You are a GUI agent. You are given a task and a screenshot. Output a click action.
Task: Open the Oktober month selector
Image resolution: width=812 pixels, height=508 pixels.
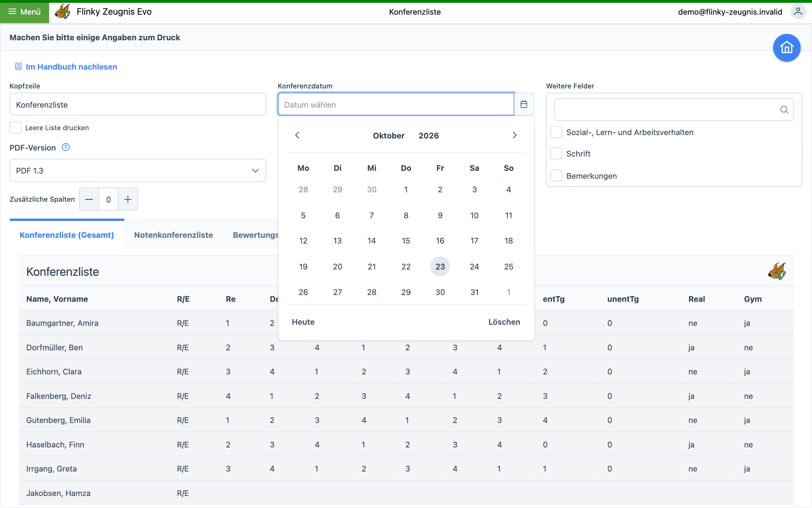[x=388, y=135]
